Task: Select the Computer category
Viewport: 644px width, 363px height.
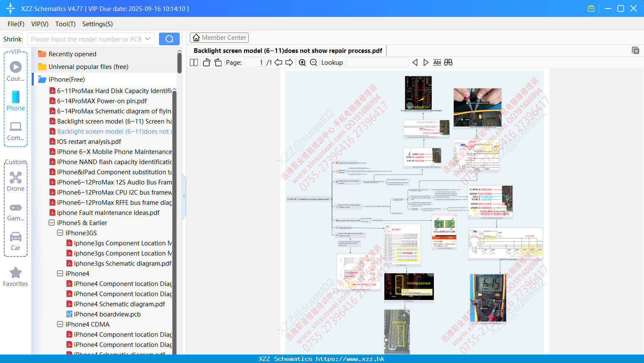Action: 16,131
